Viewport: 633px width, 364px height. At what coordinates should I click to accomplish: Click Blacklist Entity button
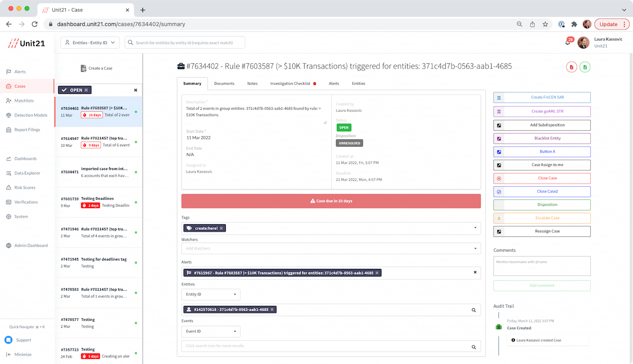click(542, 138)
